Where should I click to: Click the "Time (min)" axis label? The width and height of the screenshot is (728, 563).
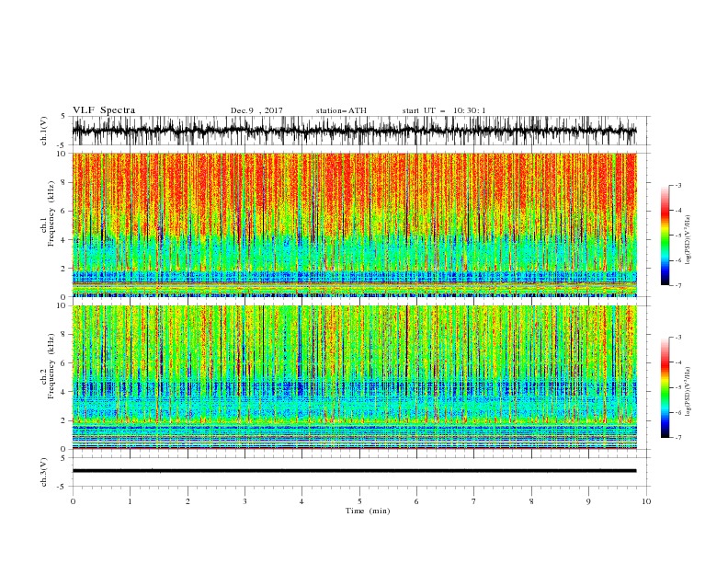pyautogui.click(x=368, y=511)
